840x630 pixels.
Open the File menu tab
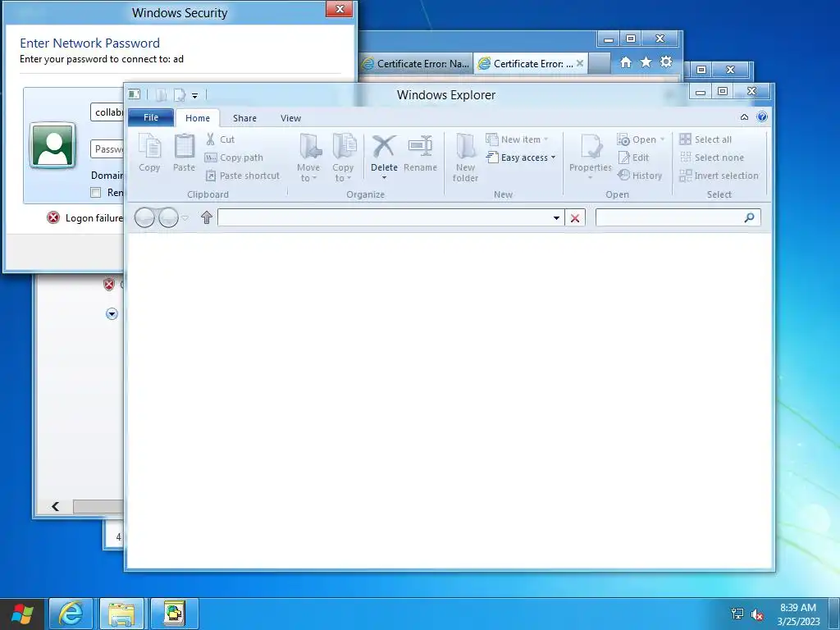click(151, 117)
